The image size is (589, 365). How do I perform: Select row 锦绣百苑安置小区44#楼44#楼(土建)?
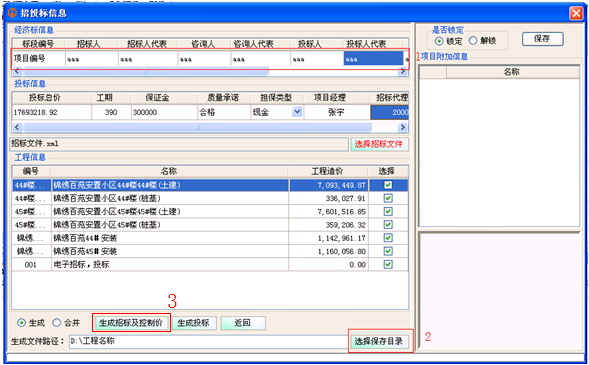coord(210,185)
